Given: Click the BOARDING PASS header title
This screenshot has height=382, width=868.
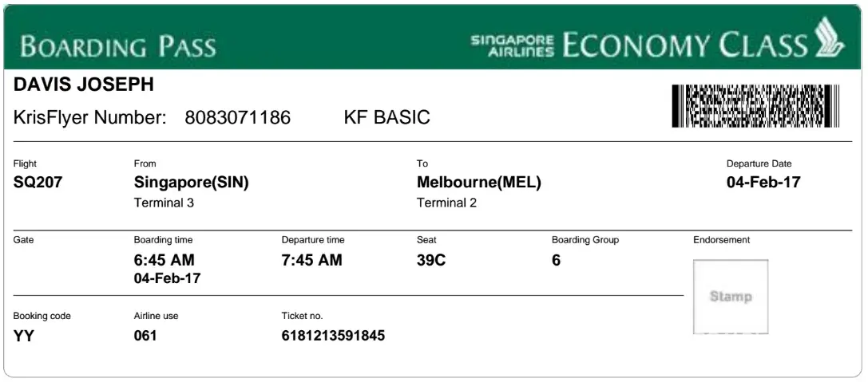Looking at the screenshot, I should tap(118, 46).
